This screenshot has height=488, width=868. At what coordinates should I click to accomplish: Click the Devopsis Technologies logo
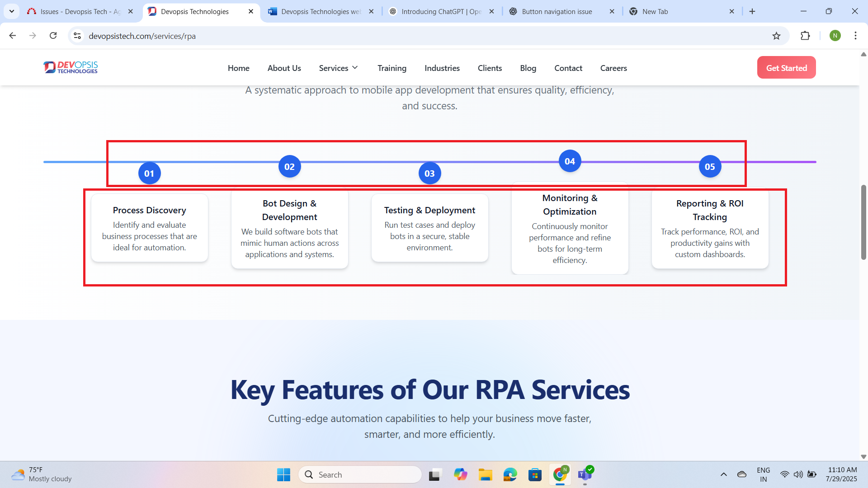click(x=71, y=67)
